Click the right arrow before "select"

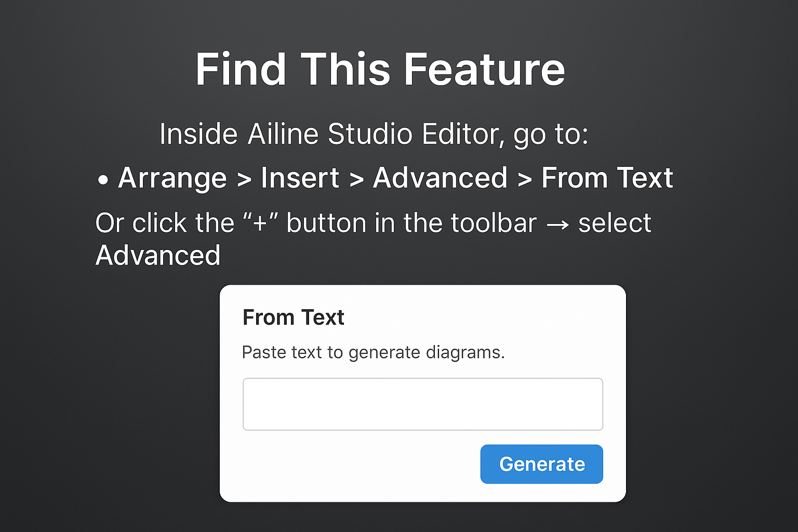[x=558, y=224]
